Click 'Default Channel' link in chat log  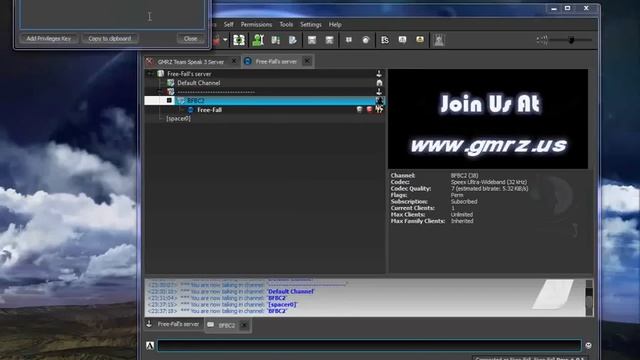[x=291, y=291]
